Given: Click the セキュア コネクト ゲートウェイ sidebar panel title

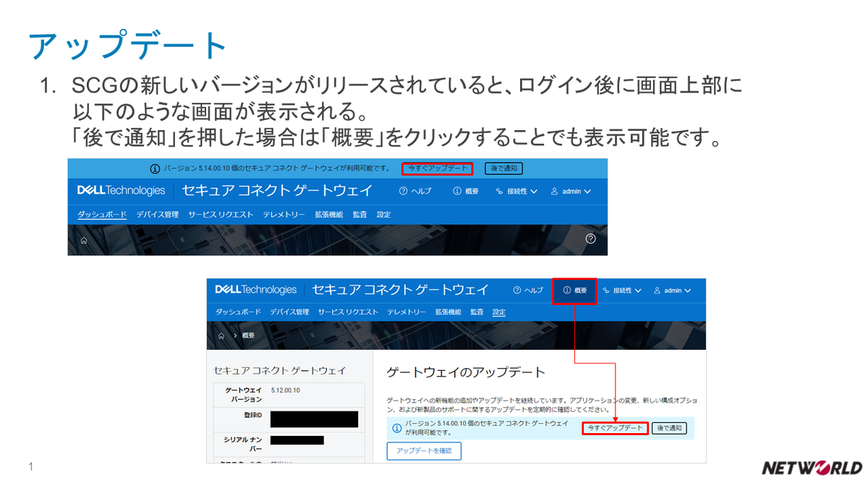Looking at the screenshot, I should coord(280,370).
